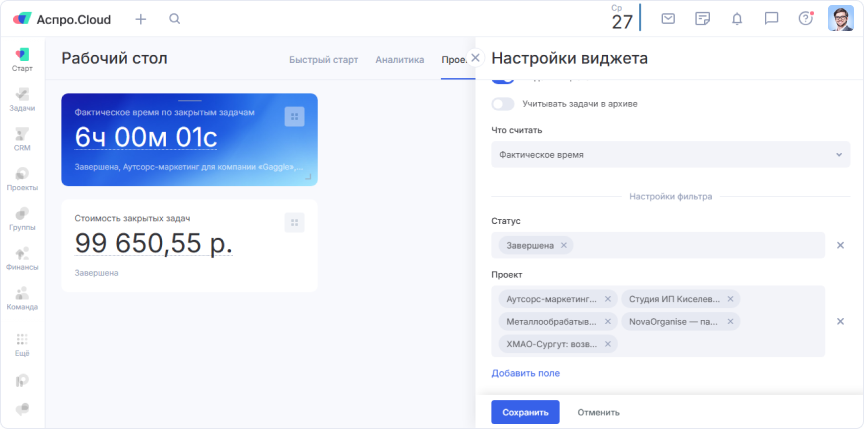Click the Отменить button
The height and width of the screenshot is (429, 864).
(598, 412)
